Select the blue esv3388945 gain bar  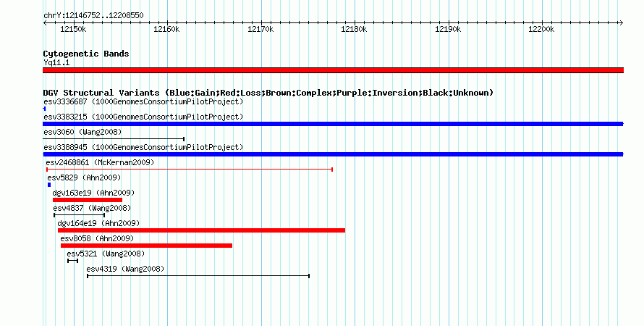tap(333, 154)
